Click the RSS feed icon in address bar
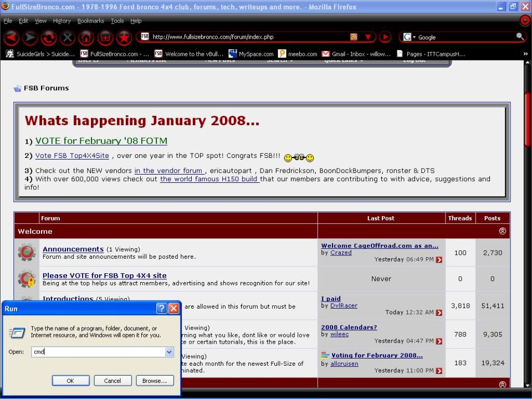532x399 pixels. coord(354,37)
